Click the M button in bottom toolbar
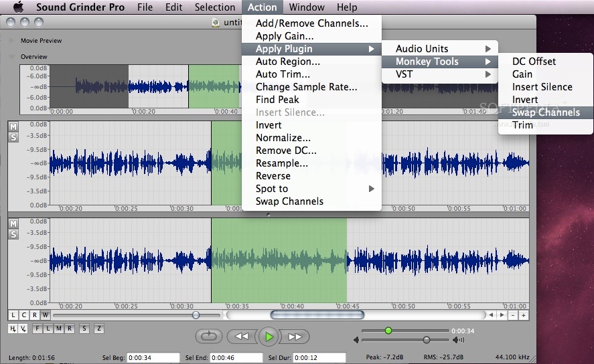 point(59,329)
